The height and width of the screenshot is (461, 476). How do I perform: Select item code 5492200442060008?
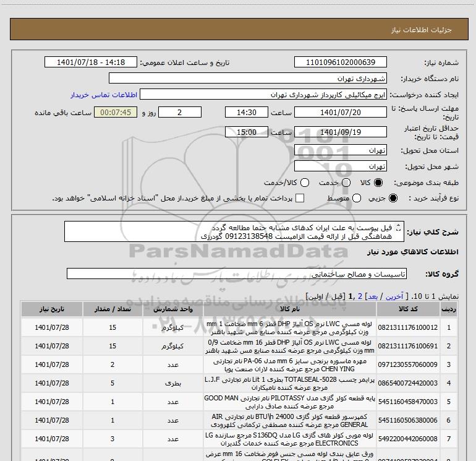(x=408, y=439)
